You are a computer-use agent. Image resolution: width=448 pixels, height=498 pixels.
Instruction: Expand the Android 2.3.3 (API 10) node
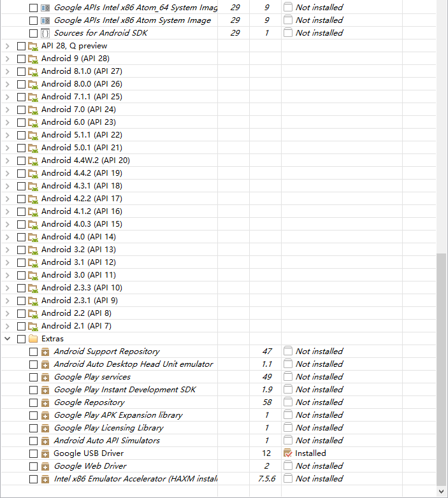pyautogui.click(x=7, y=288)
